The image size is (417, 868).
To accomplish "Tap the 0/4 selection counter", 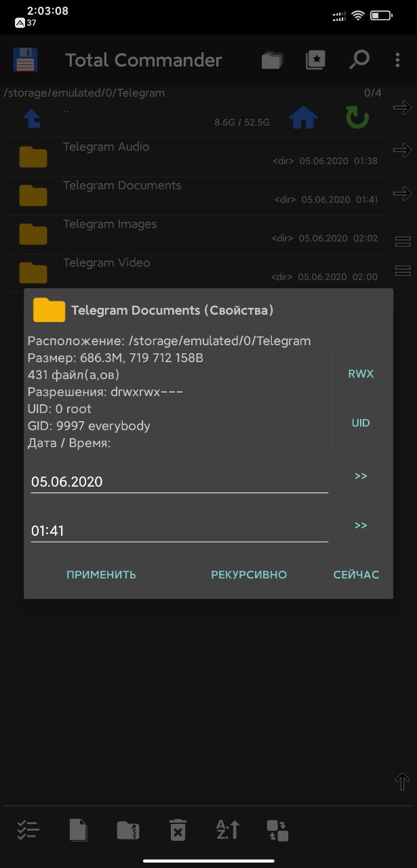I will [x=373, y=93].
